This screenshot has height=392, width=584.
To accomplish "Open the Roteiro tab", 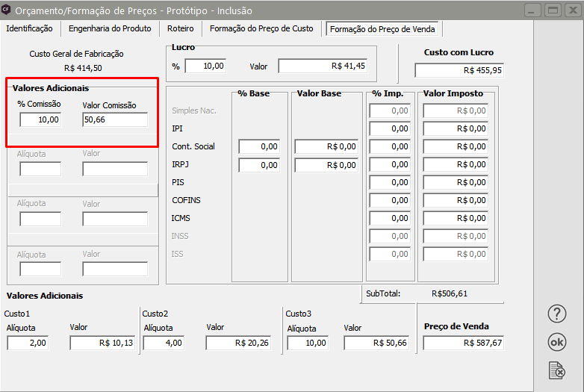I will 181,28.
